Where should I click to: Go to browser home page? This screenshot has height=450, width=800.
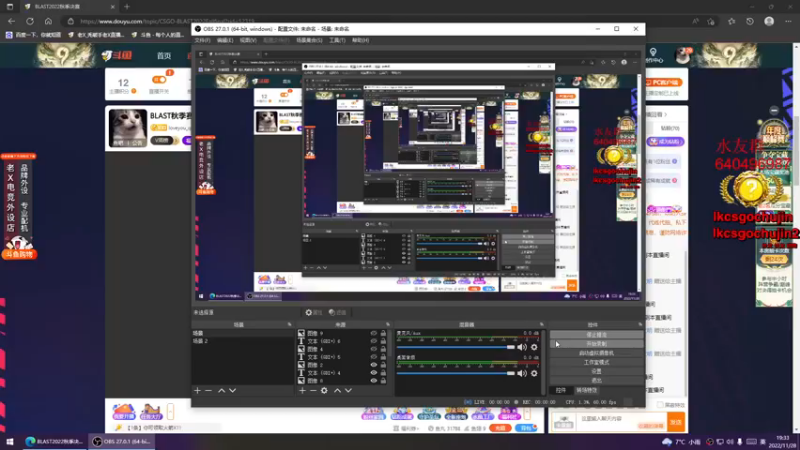pos(48,21)
